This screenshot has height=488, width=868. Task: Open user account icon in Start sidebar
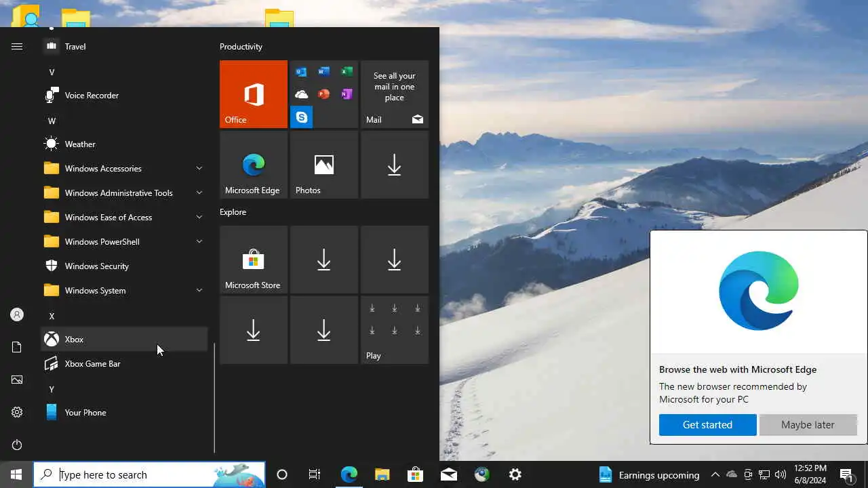[17, 314]
